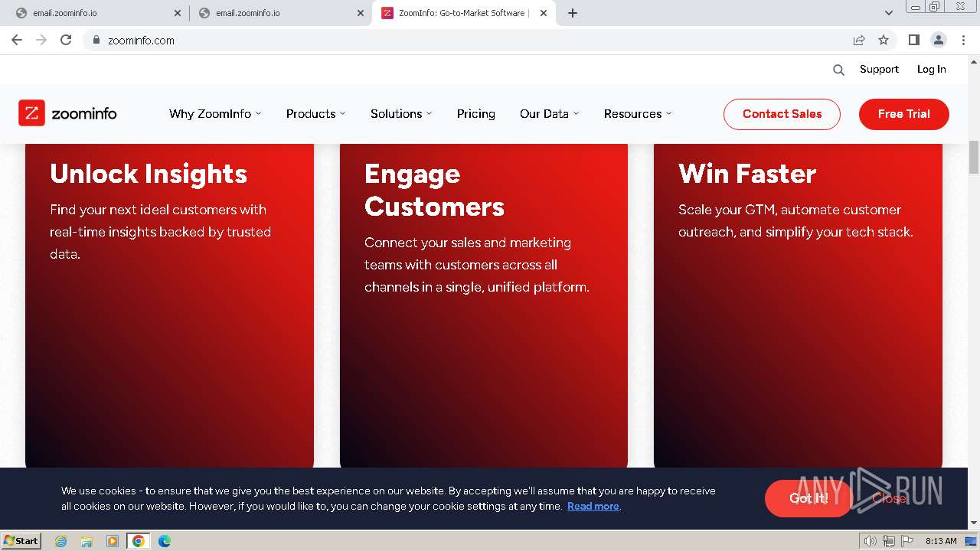Click the Action Center flag tray icon

[907, 541]
